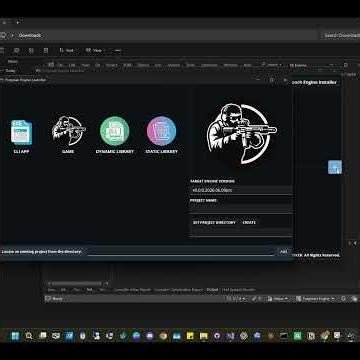Click Downloads in the Explorer address bar
360x360 pixels.
tap(30, 35)
